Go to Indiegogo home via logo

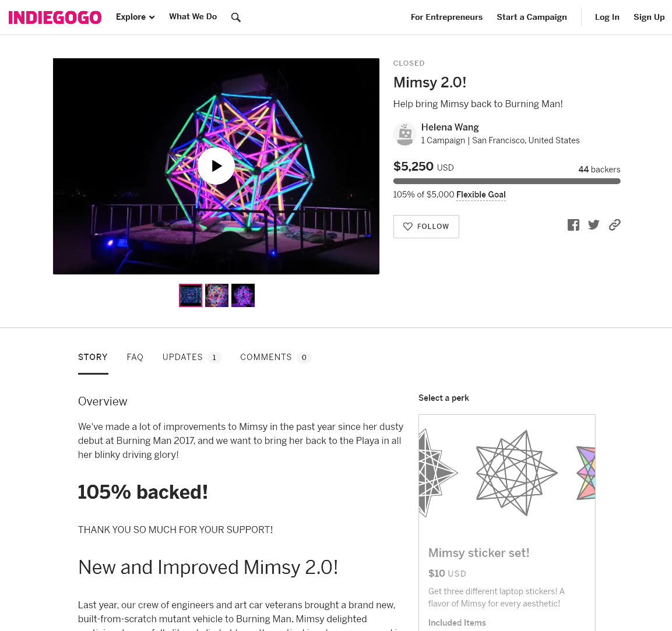click(55, 17)
